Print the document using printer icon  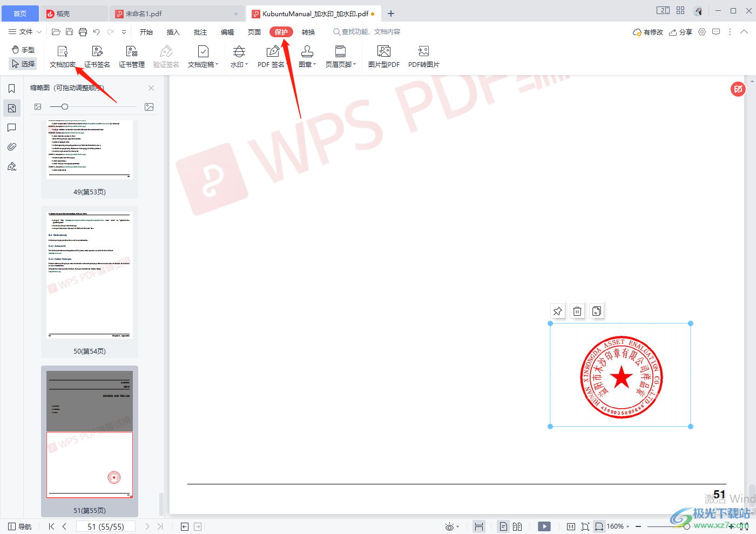tap(83, 32)
